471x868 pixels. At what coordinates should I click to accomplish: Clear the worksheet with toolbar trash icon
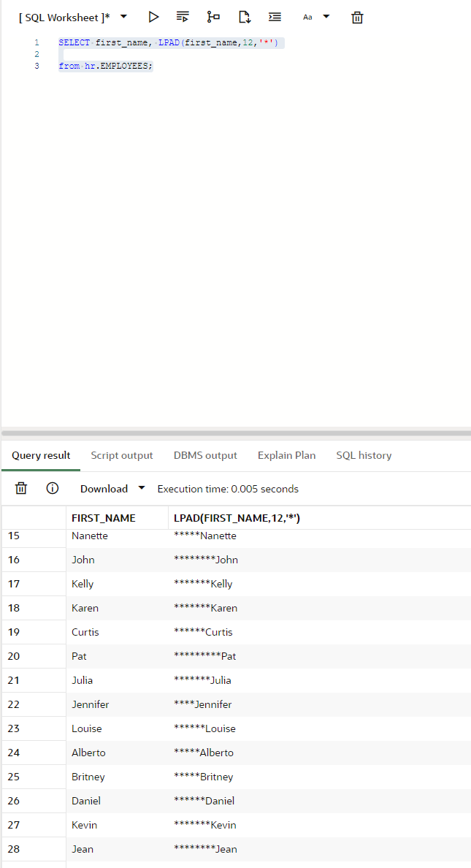click(358, 18)
